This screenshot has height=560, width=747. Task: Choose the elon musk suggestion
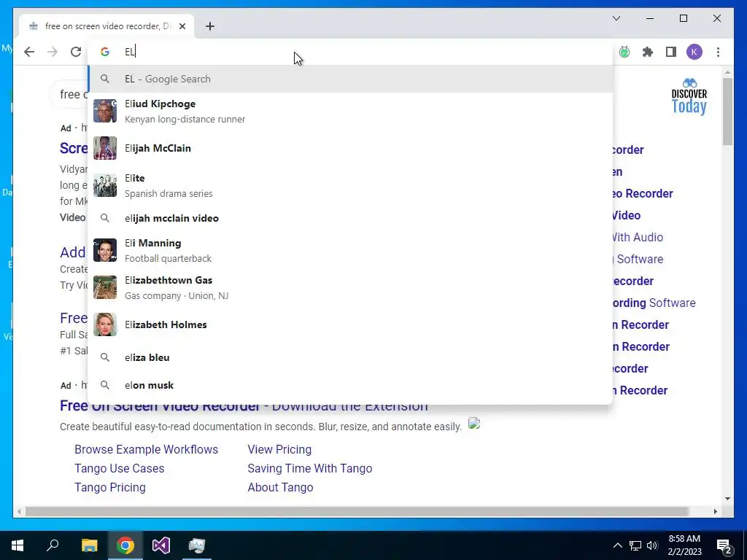pos(350,385)
